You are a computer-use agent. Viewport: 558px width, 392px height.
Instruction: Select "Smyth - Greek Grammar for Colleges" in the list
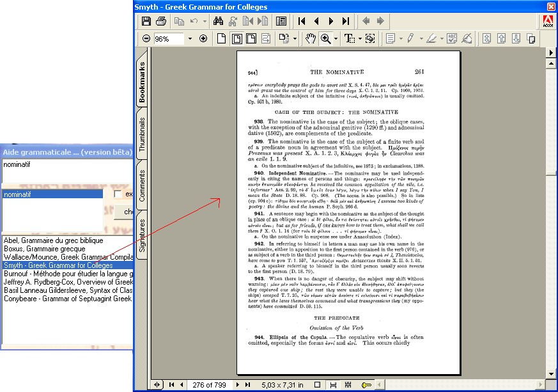click(68, 265)
